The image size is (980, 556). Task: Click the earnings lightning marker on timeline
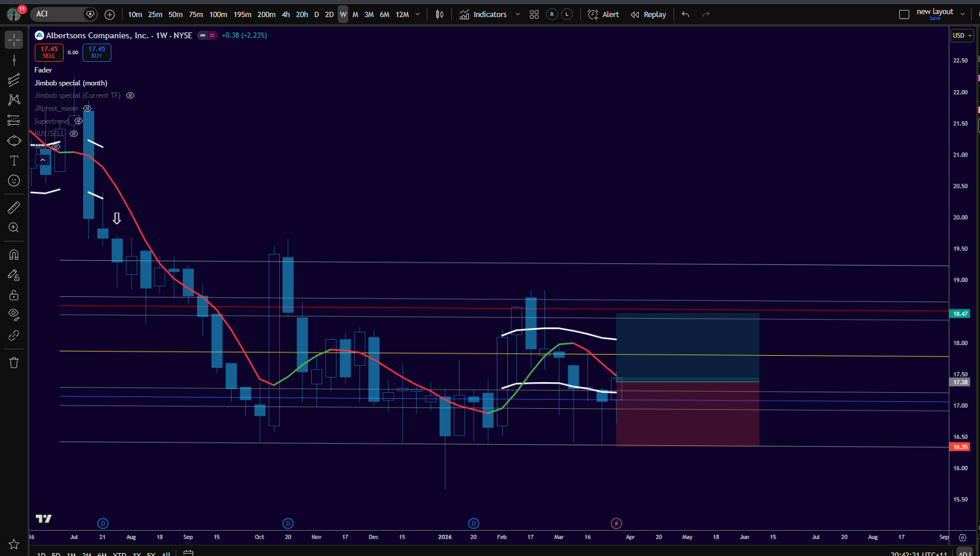(x=616, y=523)
